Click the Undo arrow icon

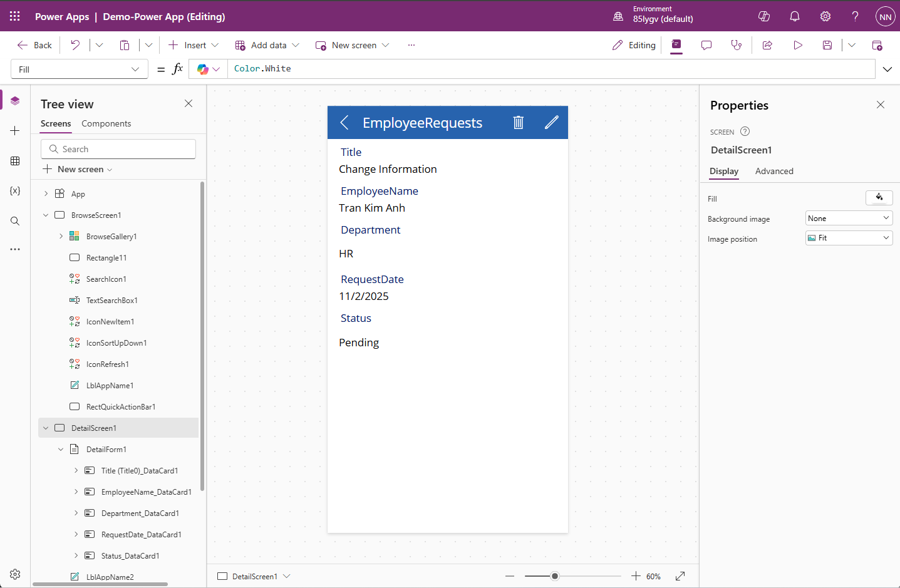[x=75, y=45]
